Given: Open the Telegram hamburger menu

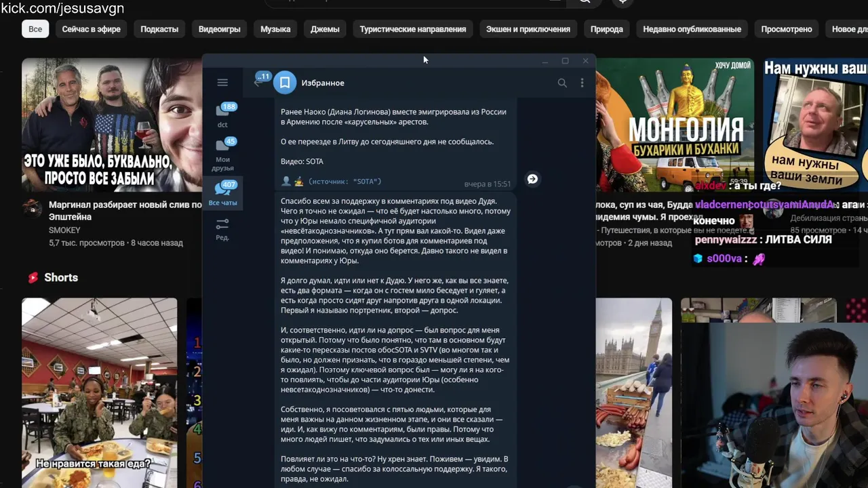Looking at the screenshot, I should 222,83.
